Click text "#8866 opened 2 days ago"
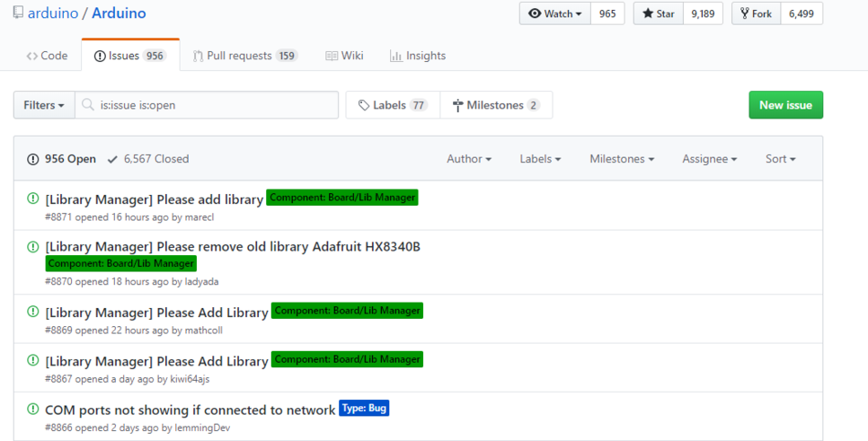 tap(102, 428)
